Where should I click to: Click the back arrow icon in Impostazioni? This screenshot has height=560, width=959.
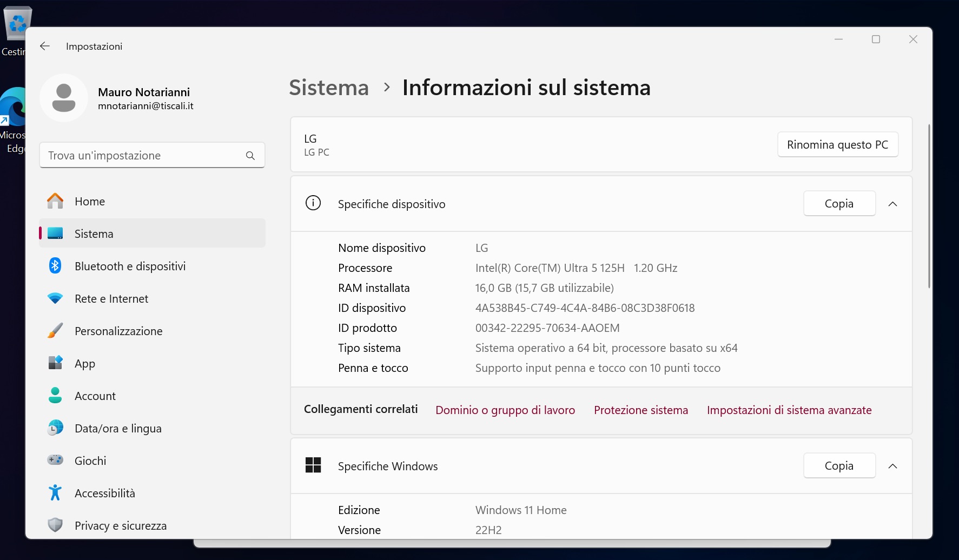point(45,46)
